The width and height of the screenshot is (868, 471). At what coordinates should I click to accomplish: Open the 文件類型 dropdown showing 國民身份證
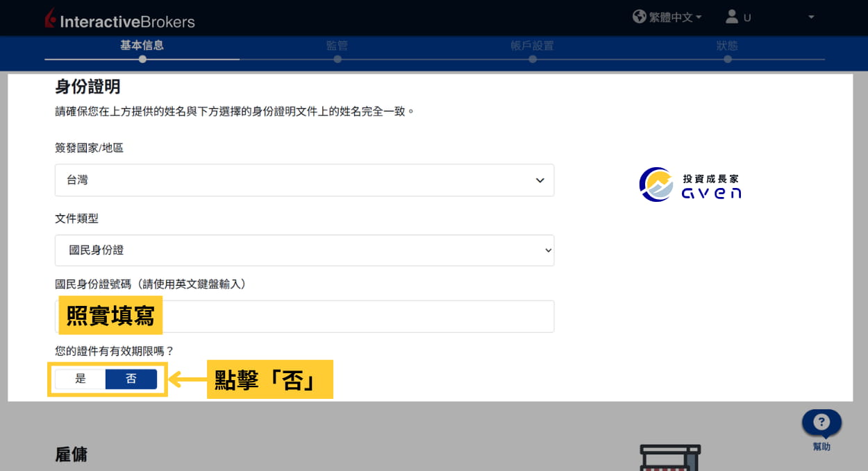(x=304, y=250)
